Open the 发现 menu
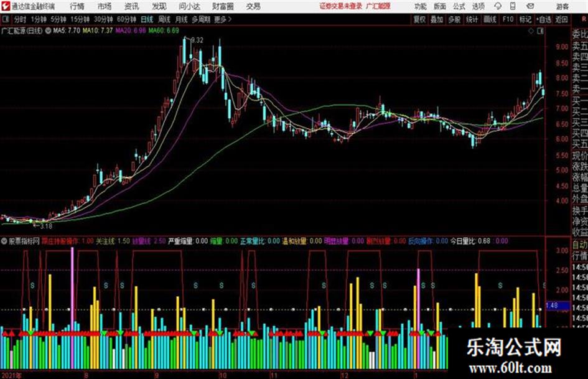 coord(159,6)
